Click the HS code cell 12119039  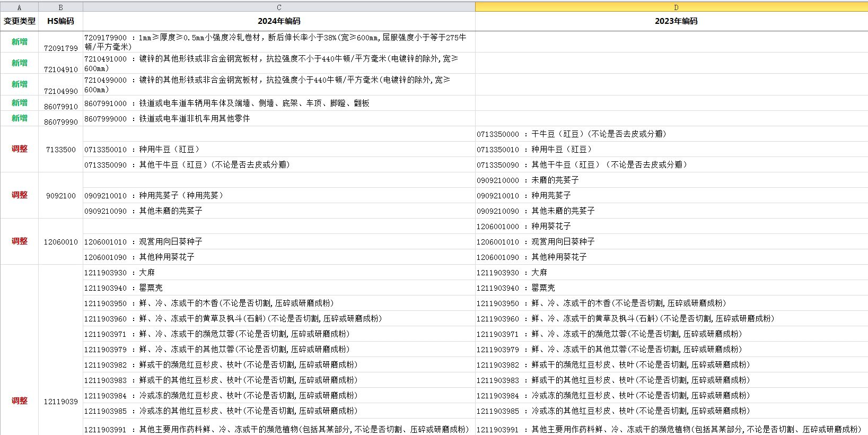point(60,401)
